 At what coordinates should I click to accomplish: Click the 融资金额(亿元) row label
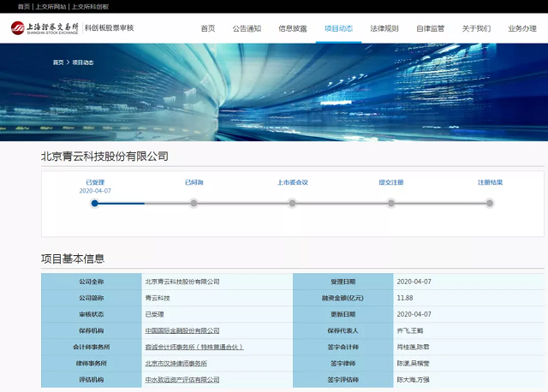[342, 298]
